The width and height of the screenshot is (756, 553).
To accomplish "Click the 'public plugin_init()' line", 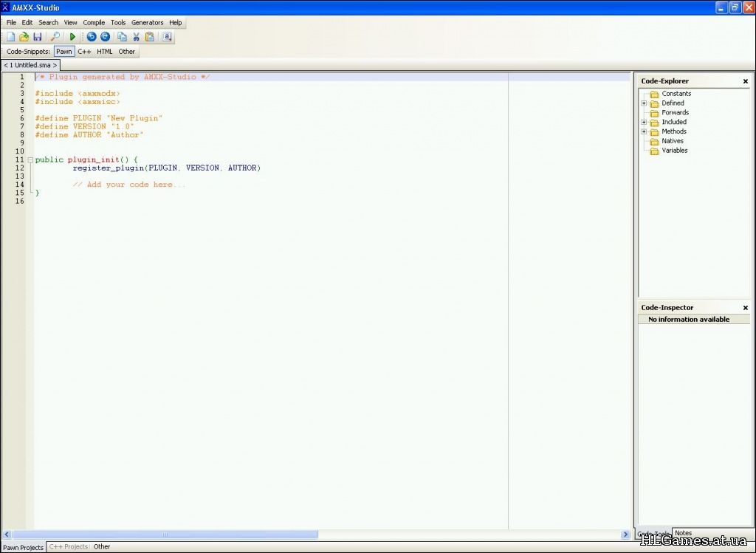I will tap(86, 159).
